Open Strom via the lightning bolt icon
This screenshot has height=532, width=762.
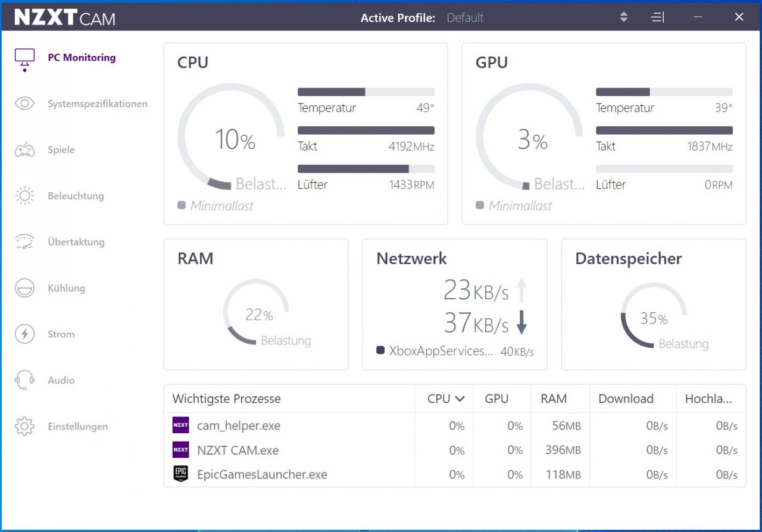pos(24,334)
